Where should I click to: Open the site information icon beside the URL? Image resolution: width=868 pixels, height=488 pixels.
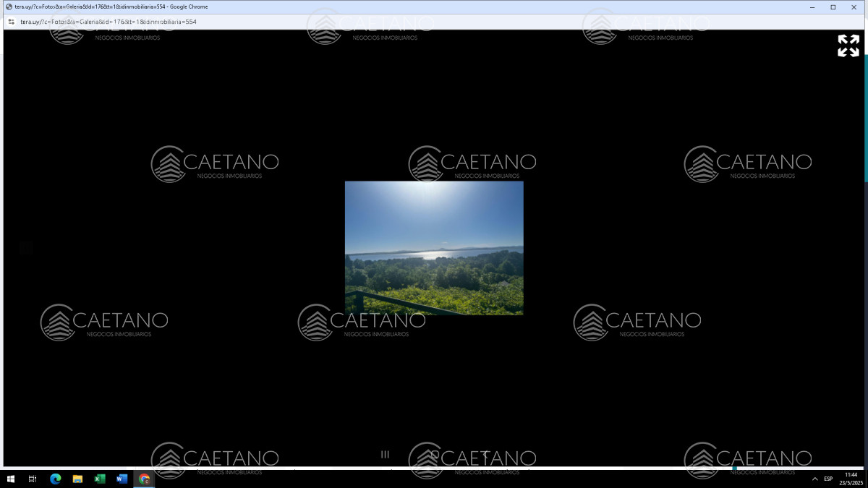pyautogui.click(x=11, y=22)
